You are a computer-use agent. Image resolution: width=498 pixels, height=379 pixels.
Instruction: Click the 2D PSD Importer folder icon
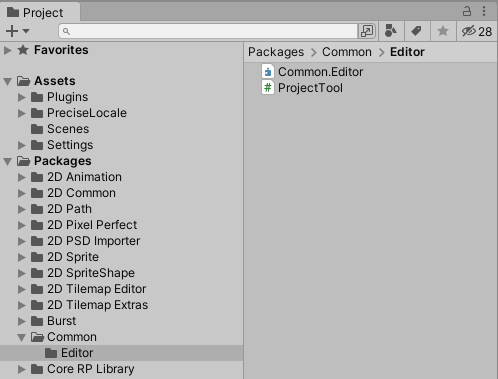pos(37,241)
